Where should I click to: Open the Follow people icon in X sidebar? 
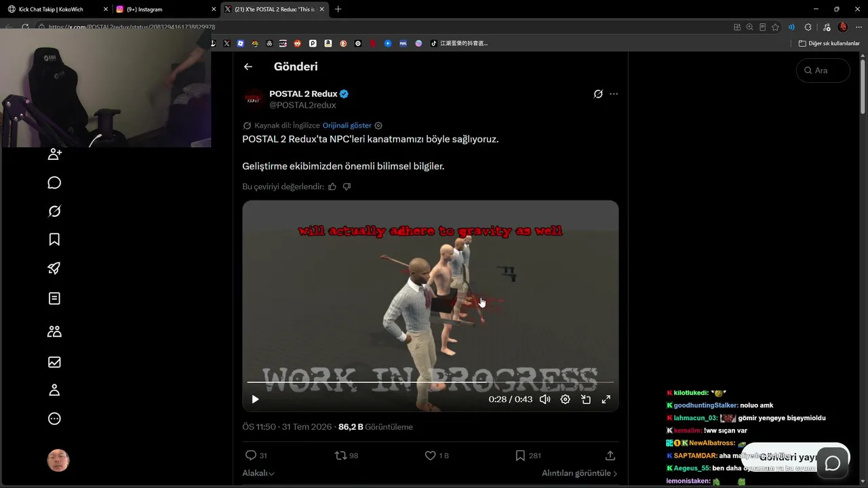(x=55, y=154)
